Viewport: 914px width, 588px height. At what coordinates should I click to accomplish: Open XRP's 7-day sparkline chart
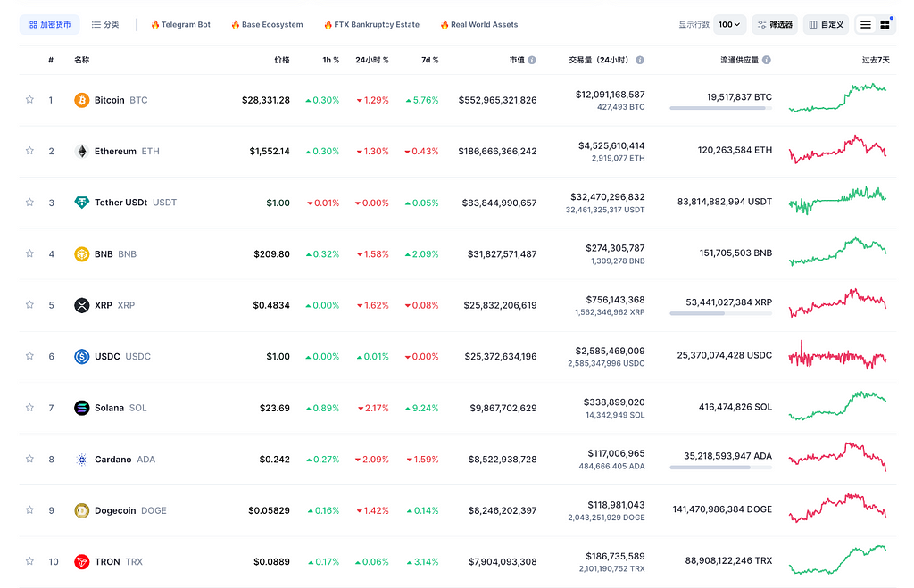[x=837, y=303]
